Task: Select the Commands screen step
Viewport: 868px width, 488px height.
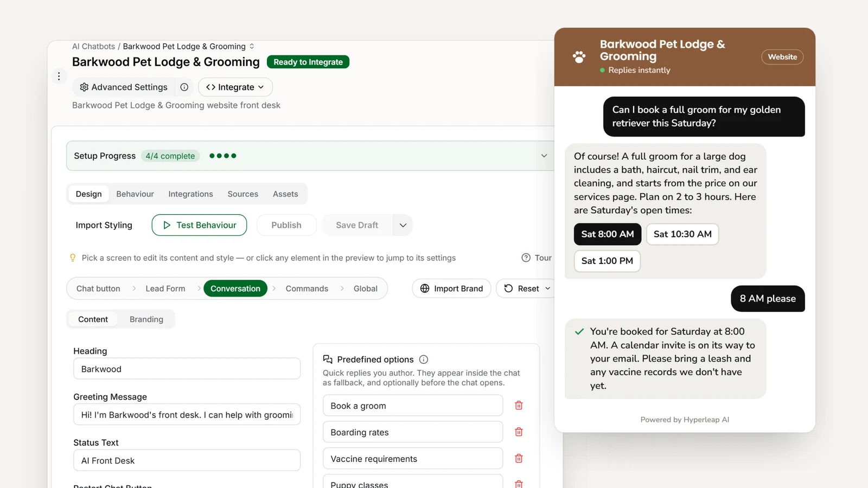Action: click(307, 288)
